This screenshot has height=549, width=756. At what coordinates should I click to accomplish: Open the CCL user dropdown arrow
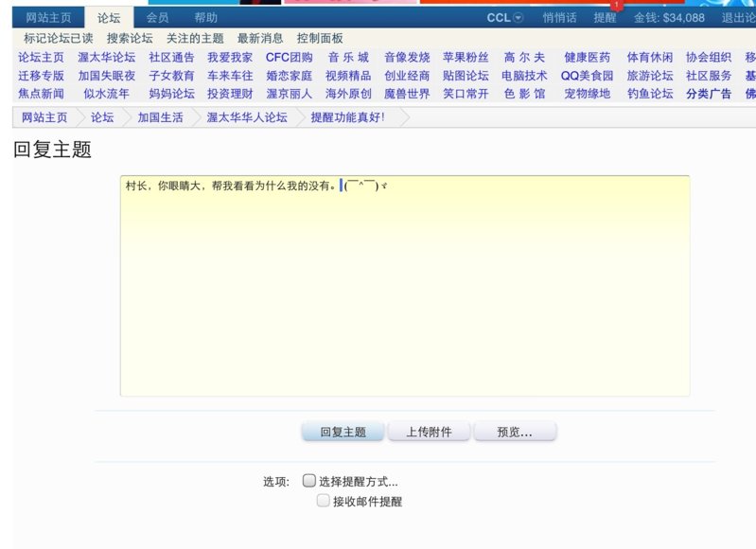pos(518,18)
